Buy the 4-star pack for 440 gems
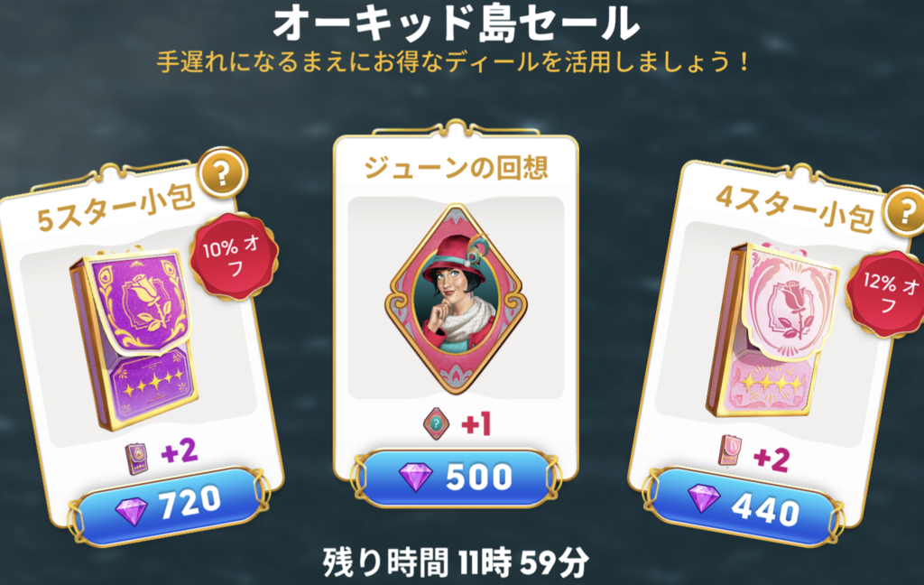 (x=744, y=507)
